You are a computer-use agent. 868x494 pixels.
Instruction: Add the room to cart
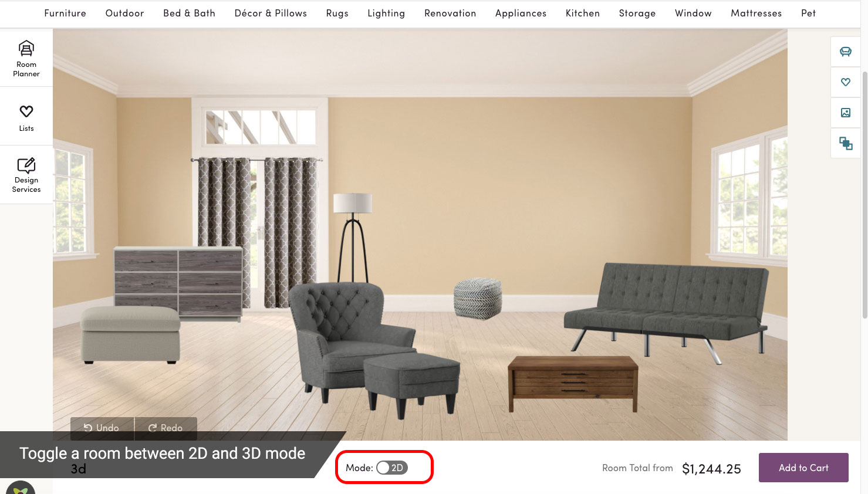point(803,468)
